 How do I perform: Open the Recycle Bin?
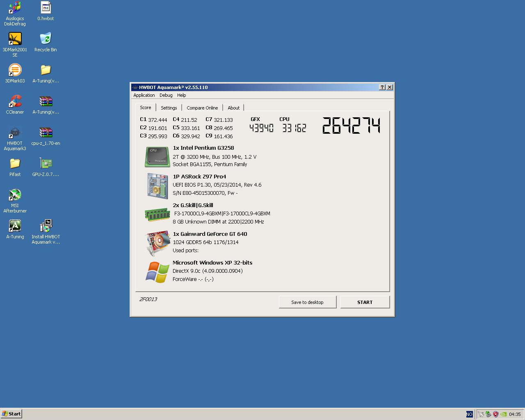point(46,42)
